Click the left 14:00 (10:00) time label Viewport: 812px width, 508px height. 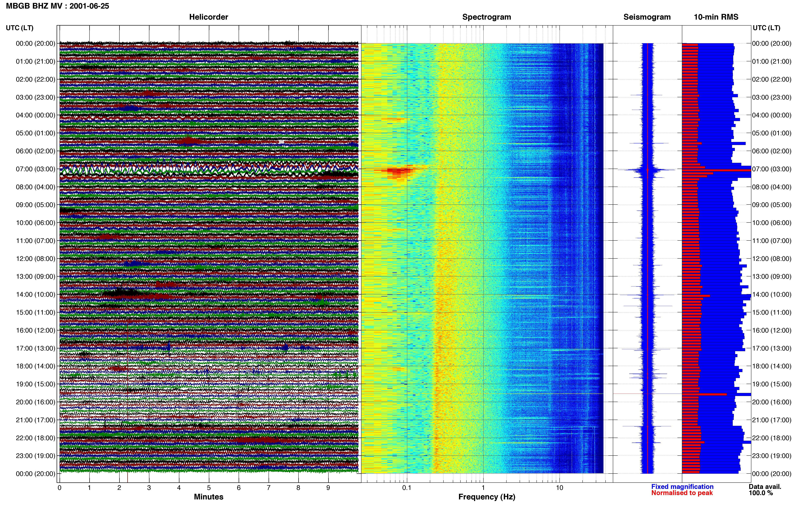36,294
